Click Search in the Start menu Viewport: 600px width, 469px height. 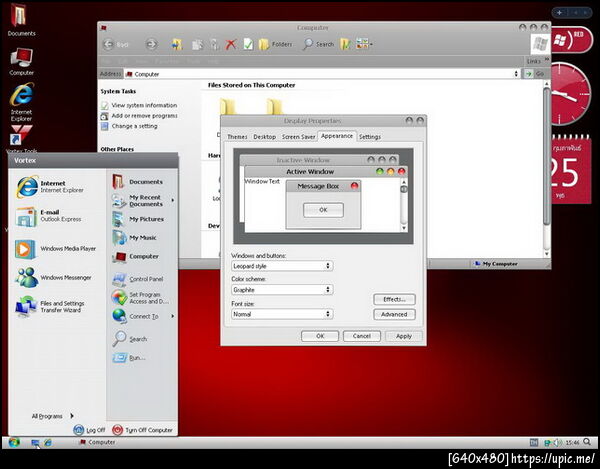click(130, 339)
